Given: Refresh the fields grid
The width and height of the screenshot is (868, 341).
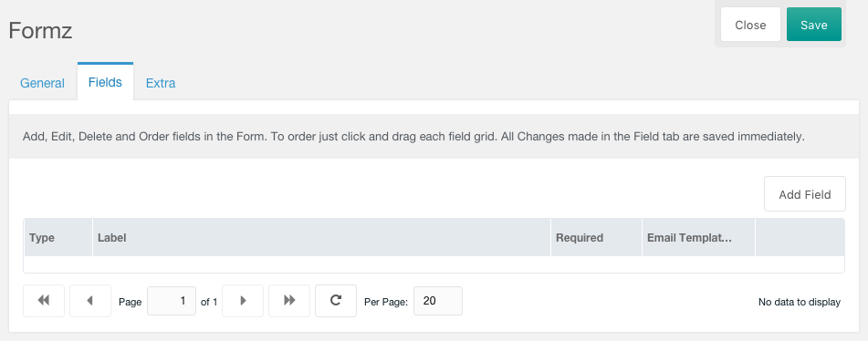Looking at the screenshot, I should coord(336,301).
